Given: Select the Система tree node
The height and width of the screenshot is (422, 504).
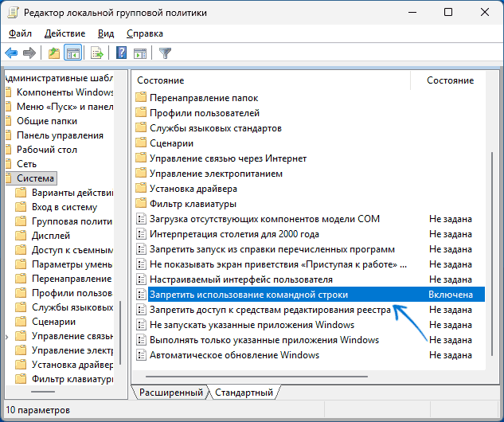Looking at the screenshot, I should coord(35,178).
